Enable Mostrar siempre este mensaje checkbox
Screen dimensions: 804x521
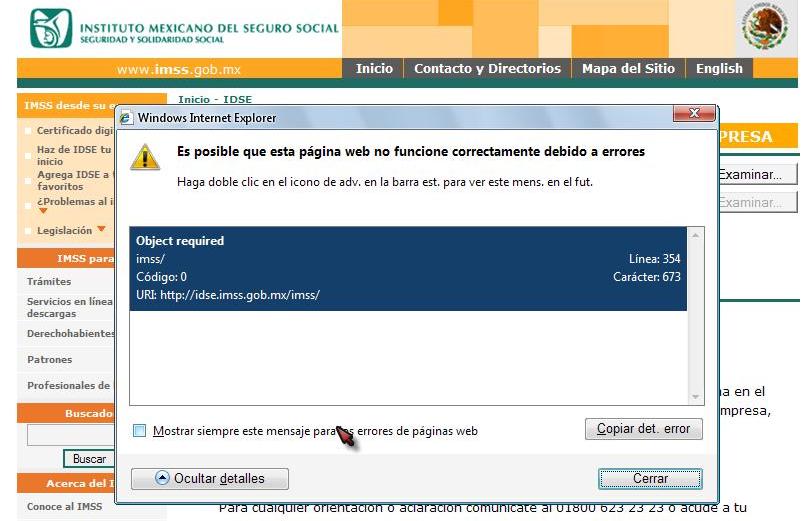pyautogui.click(x=139, y=430)
